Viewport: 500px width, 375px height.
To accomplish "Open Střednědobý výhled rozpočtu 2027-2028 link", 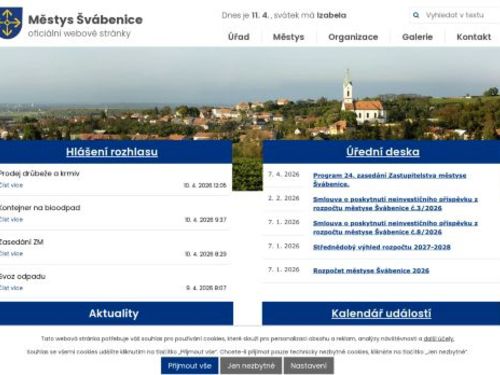I will [382, 247].
